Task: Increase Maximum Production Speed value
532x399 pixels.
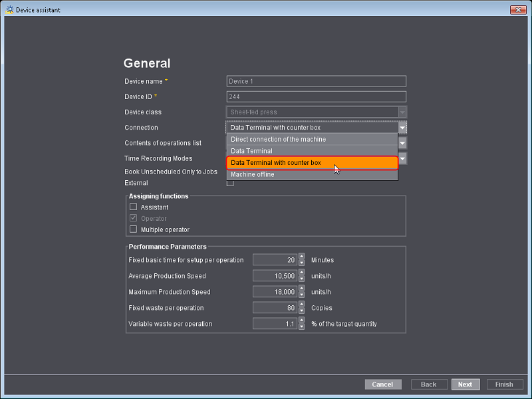Action: click(301, 289)
